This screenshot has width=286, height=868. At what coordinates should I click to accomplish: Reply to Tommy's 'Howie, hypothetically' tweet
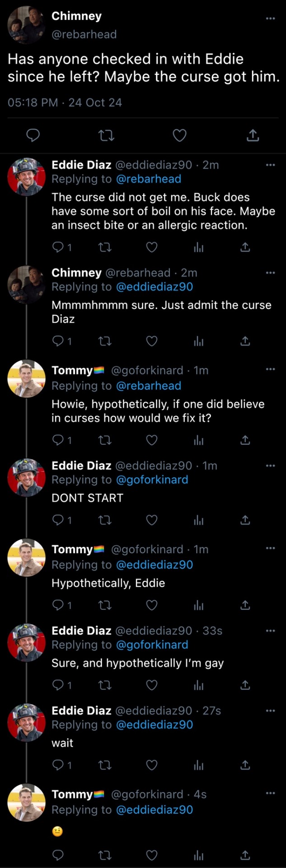(x=58, y=440)
